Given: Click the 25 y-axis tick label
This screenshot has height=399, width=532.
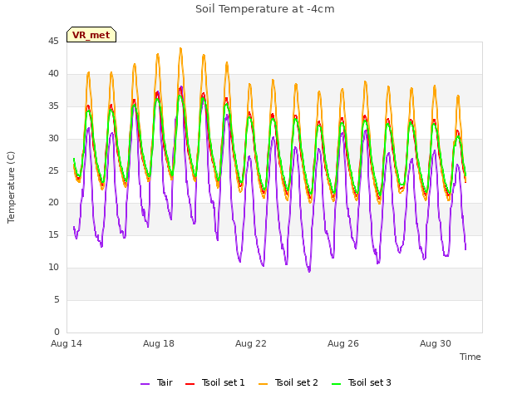Looking at the screenshot, I should [53, 170].
